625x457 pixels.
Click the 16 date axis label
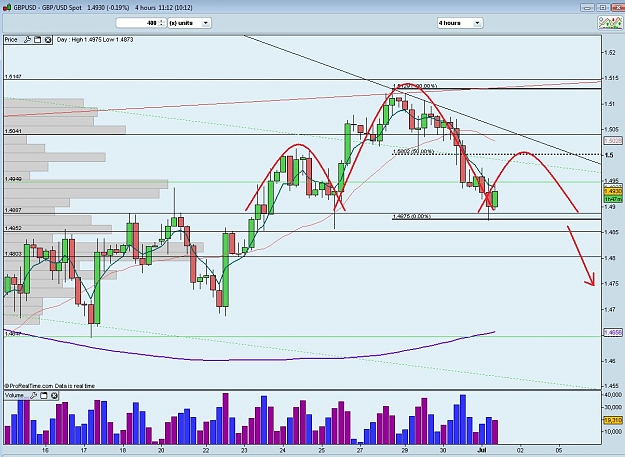tap(45, 450)
